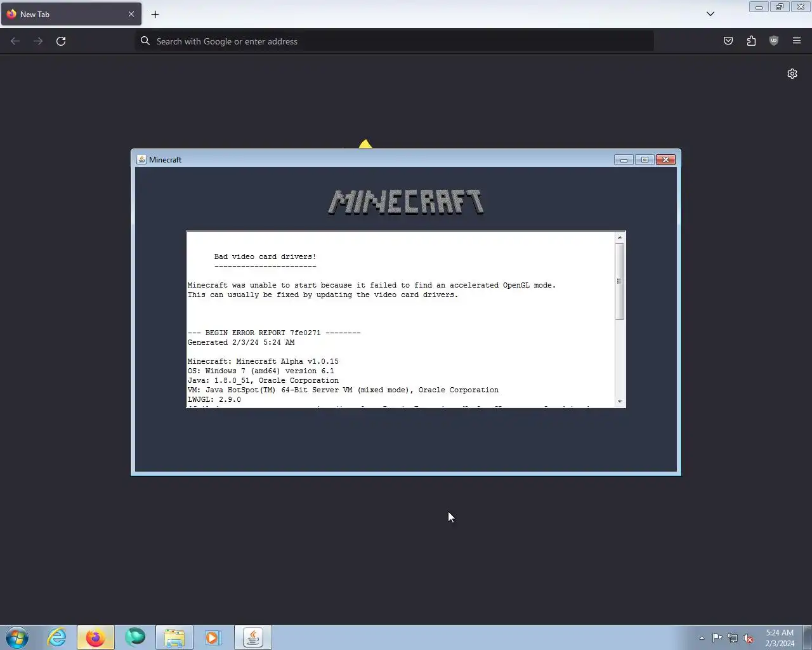This screenshot has width=812, height=650.
Task: Open the green swirl app on taskbar
Action: click(x=135, y=637)
